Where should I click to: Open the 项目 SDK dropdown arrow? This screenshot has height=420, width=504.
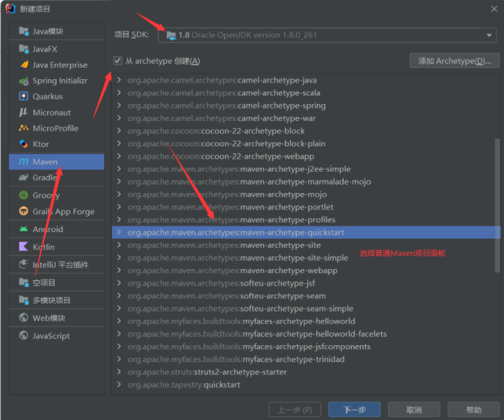(x=489, y=35)
